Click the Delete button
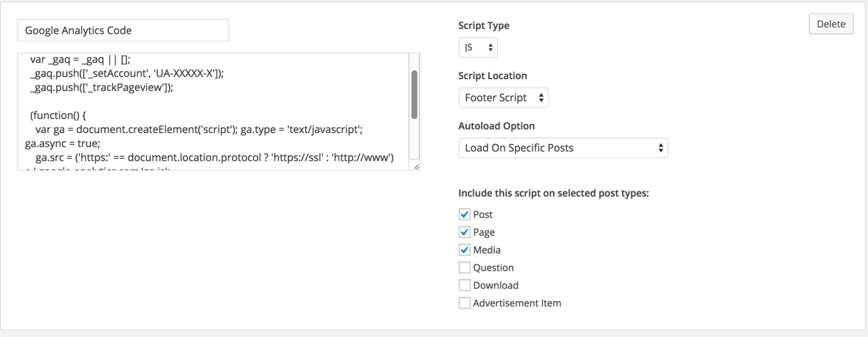The width and height of the screenshot is (868, 337). coord(830,24)
